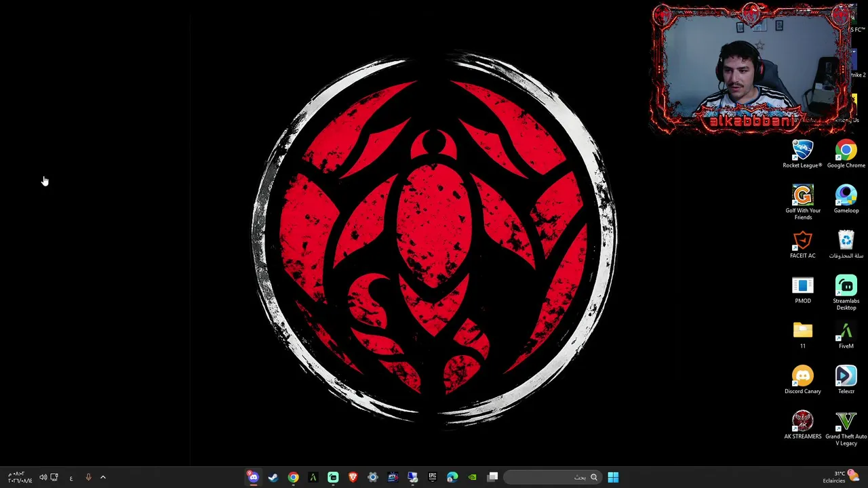The width and height of the screenshot is (868, 488).
Task: Open Streamlabs in the taskbar
Action: click(x=333, y=477)
